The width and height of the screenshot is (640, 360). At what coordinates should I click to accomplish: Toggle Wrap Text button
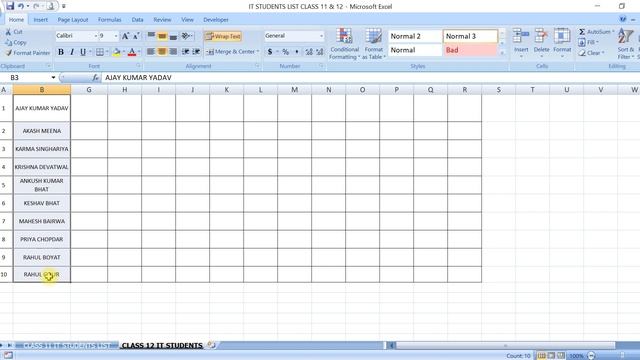[x=223, y=36]
